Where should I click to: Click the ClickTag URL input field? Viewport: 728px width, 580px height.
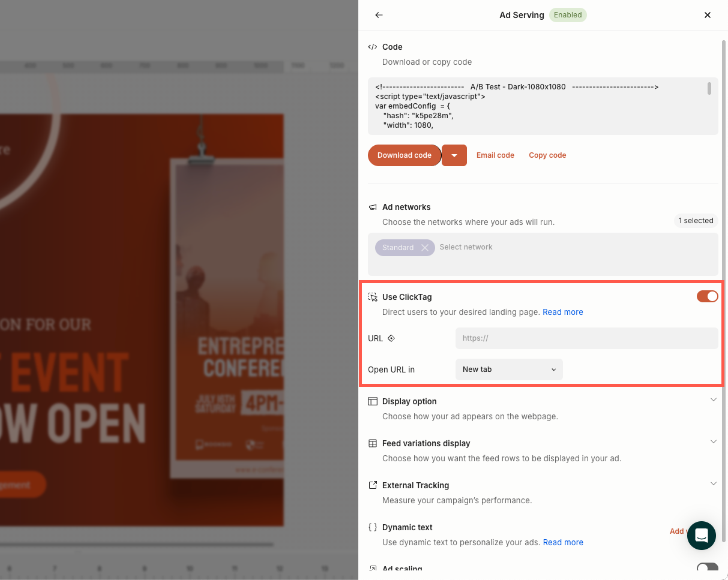pos(586,338)
